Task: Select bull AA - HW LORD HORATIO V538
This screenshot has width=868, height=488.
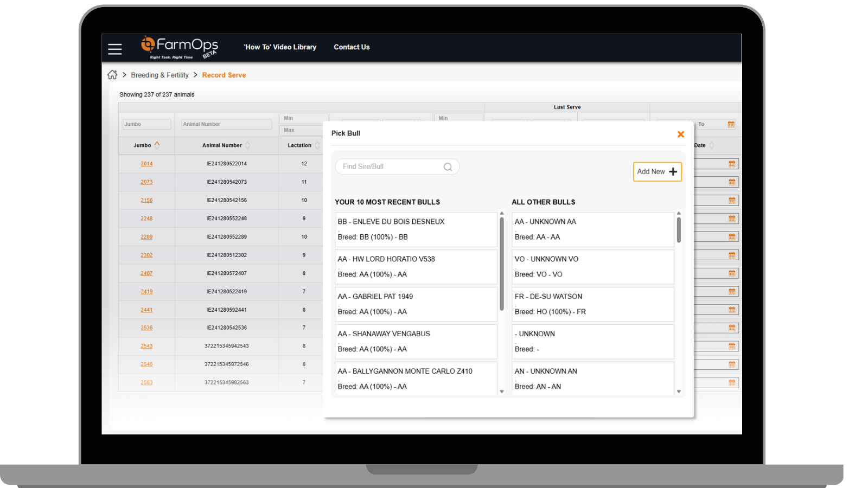Action: (x=416, y=267)
